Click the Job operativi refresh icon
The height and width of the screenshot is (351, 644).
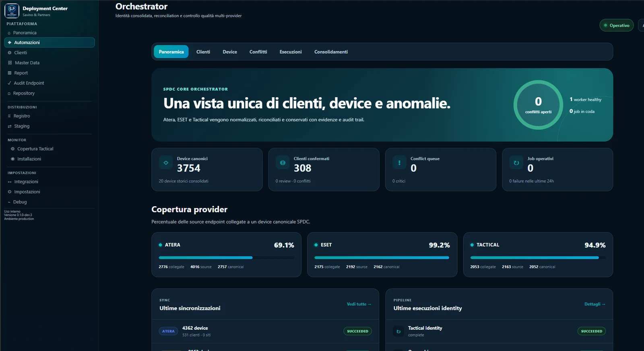tap(516, 163)
